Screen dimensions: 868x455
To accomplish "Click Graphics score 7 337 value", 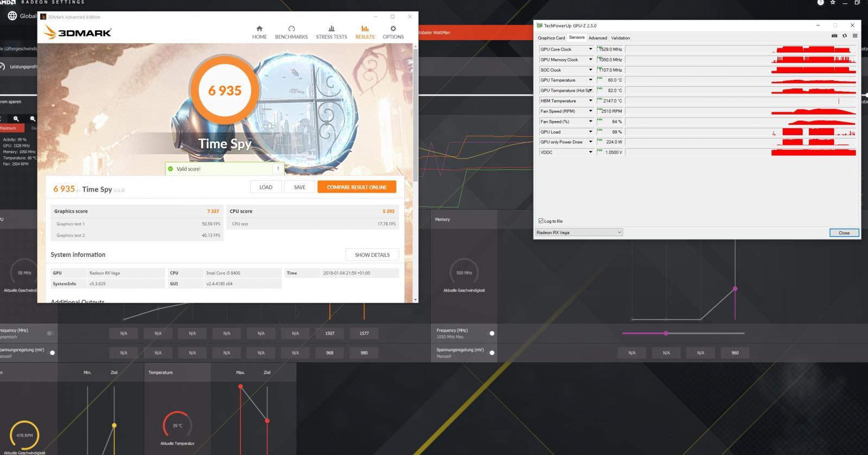I will pos(213,211).
